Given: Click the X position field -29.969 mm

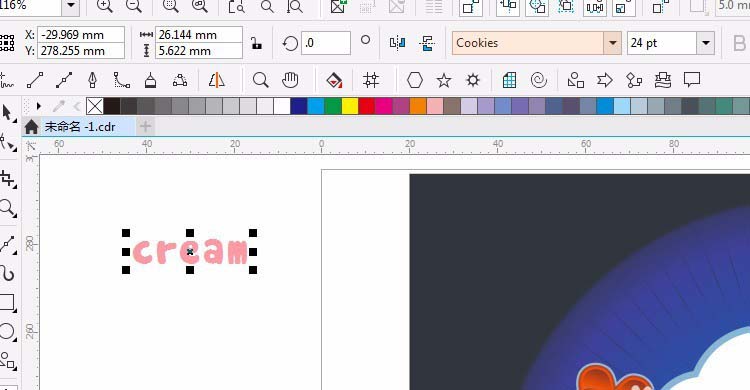Looking at the screenshot, I should pyautogui.click(x=80, y=35).
